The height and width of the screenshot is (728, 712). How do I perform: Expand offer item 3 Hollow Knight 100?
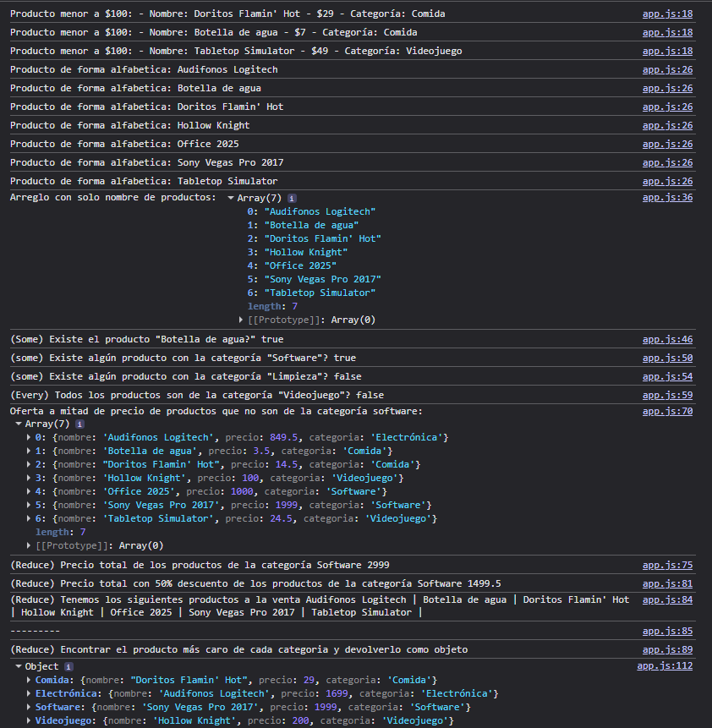pyautogui.click(x=29, y=478)
